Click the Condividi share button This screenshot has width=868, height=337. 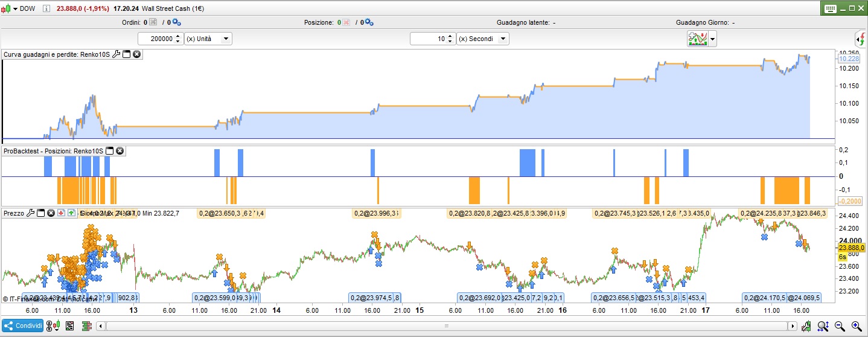[23, 326]
